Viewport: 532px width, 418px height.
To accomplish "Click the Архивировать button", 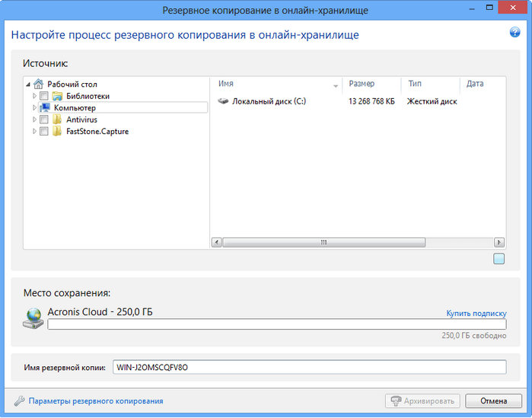I will click(422, 401).
